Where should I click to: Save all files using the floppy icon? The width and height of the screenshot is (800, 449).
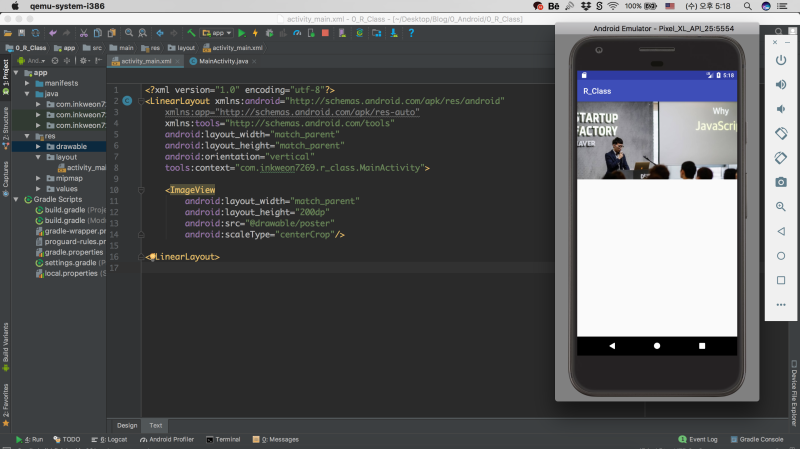click(21, 33)
